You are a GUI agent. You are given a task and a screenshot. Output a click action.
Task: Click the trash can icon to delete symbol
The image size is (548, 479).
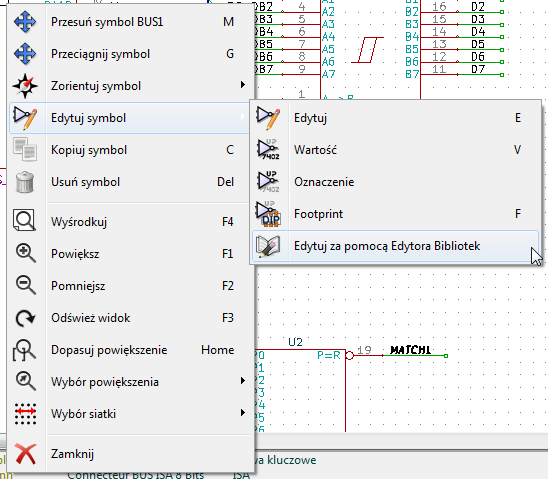point(25,182)
